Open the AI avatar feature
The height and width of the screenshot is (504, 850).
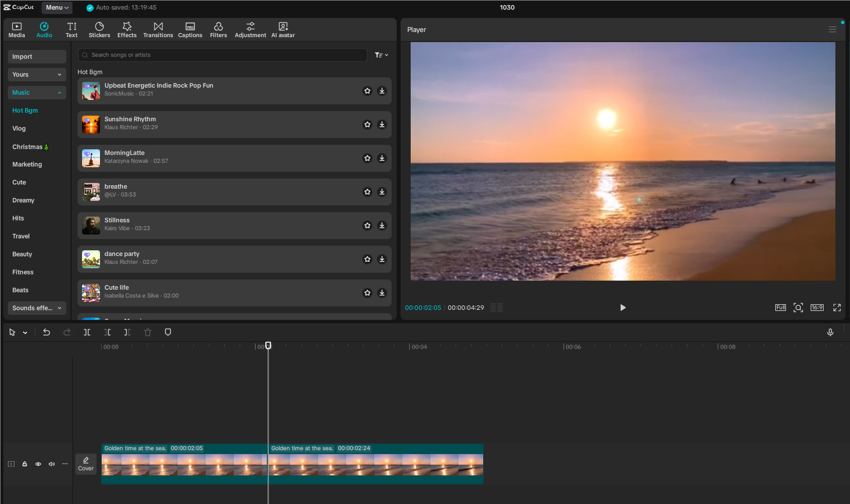[x=283, y=29]
